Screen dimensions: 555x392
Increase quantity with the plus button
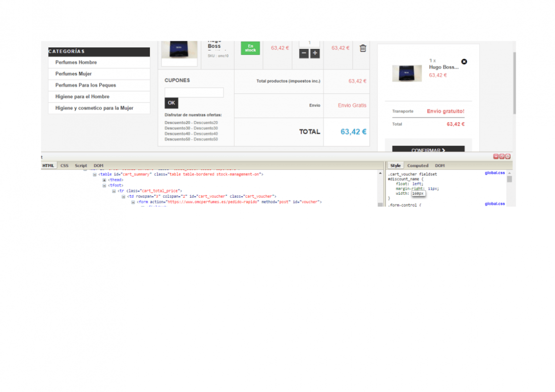coord(315,53)
